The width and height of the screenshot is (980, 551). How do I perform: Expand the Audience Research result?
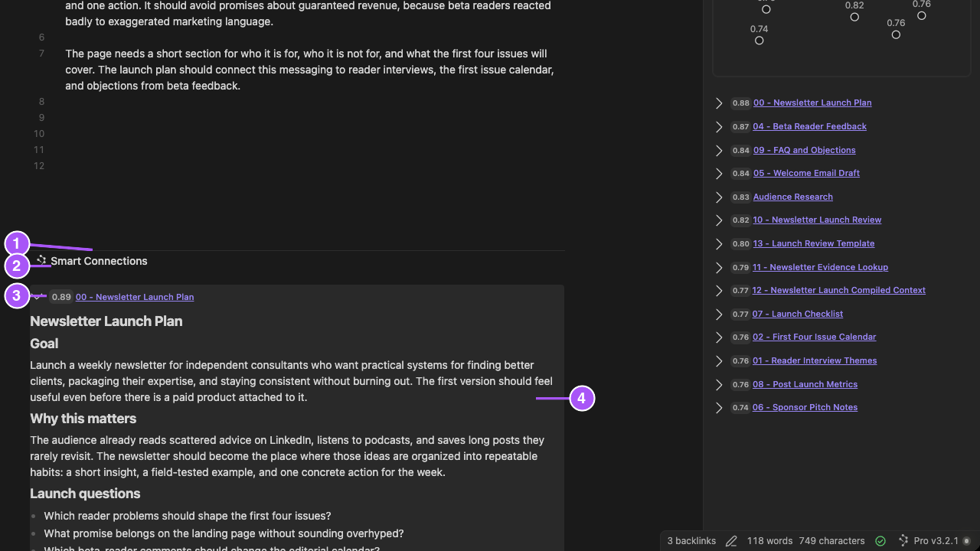point(719,197)
